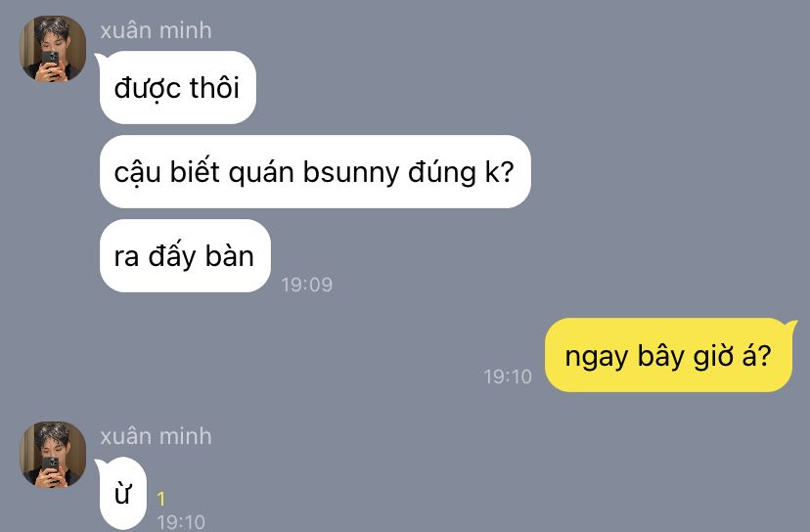
Task: Tap xuân minh's avatar next to the "ừ" message
Action: (x=53, y=455)
